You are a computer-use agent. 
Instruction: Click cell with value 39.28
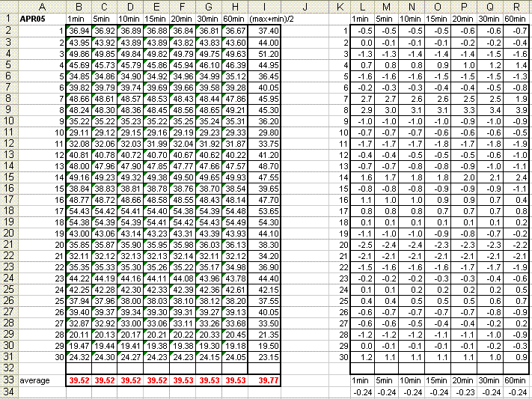click(x=235, y=88)
